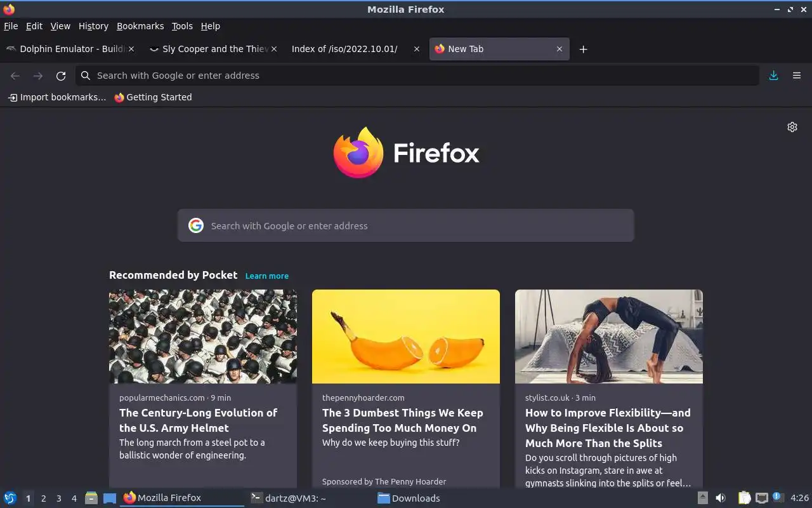Open the Bookmarks menu

click(140, 26)
